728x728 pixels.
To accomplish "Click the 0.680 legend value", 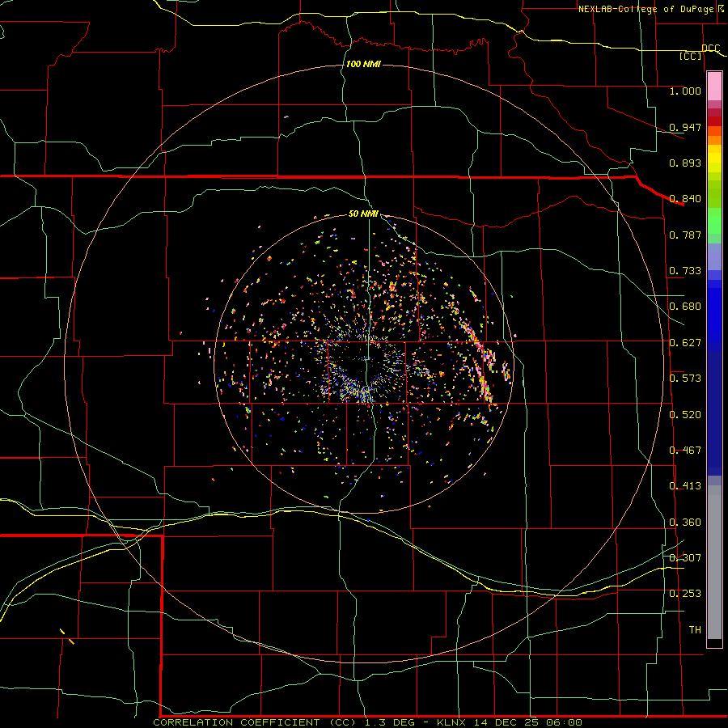I will [x=685, y=307].
